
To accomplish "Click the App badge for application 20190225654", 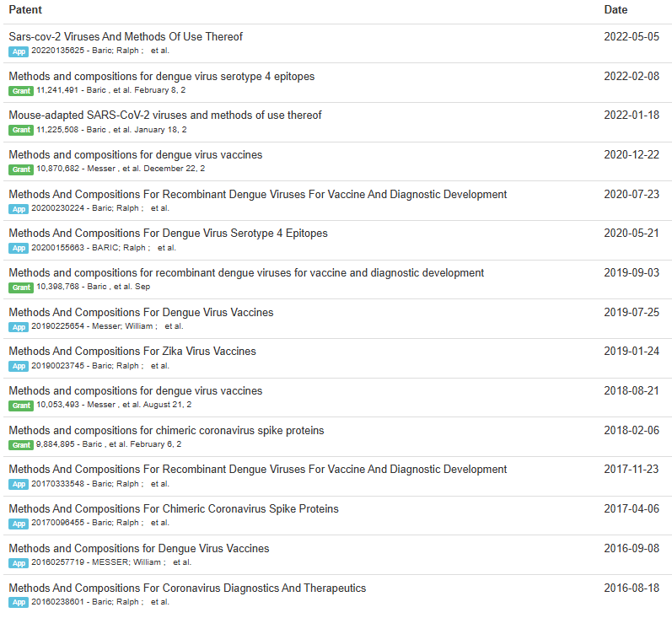I will coord(19,327).
